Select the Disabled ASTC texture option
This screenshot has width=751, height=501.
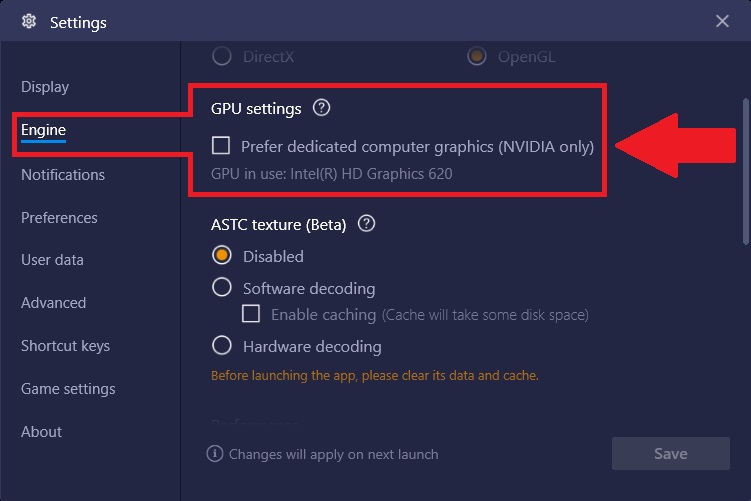pyautogui.click(x=222, y=255)
